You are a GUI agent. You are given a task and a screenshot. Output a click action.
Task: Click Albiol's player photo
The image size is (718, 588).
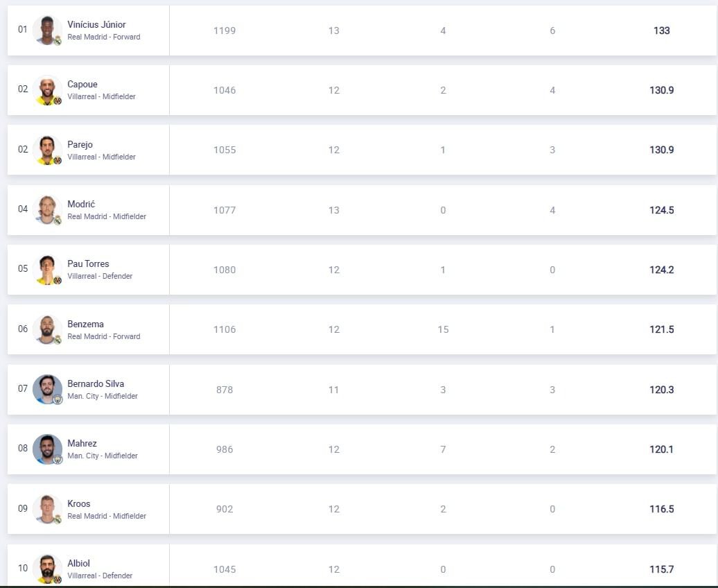pos(47,569)
